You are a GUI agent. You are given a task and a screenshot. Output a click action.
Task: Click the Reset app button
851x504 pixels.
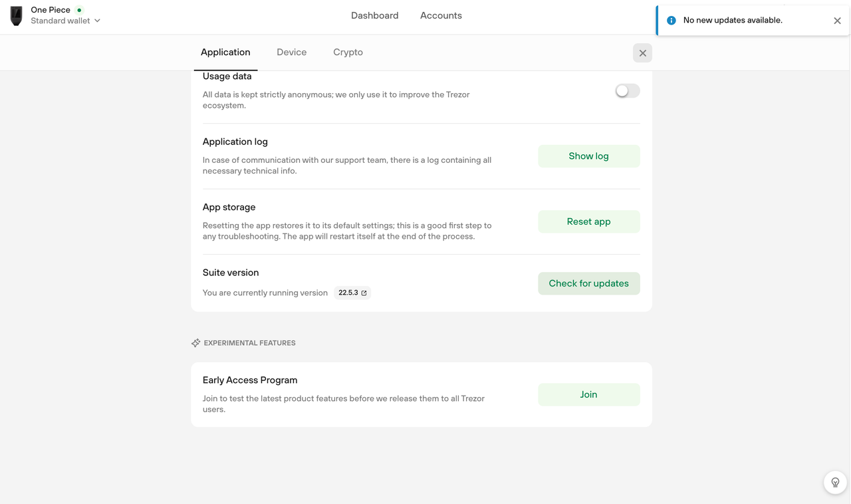point(588,221)
